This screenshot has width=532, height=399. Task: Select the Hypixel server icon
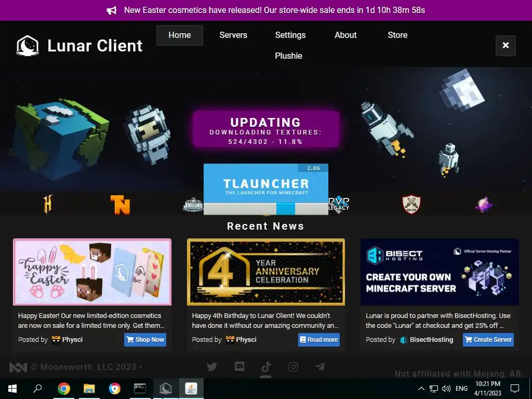(x=48, y=204)
